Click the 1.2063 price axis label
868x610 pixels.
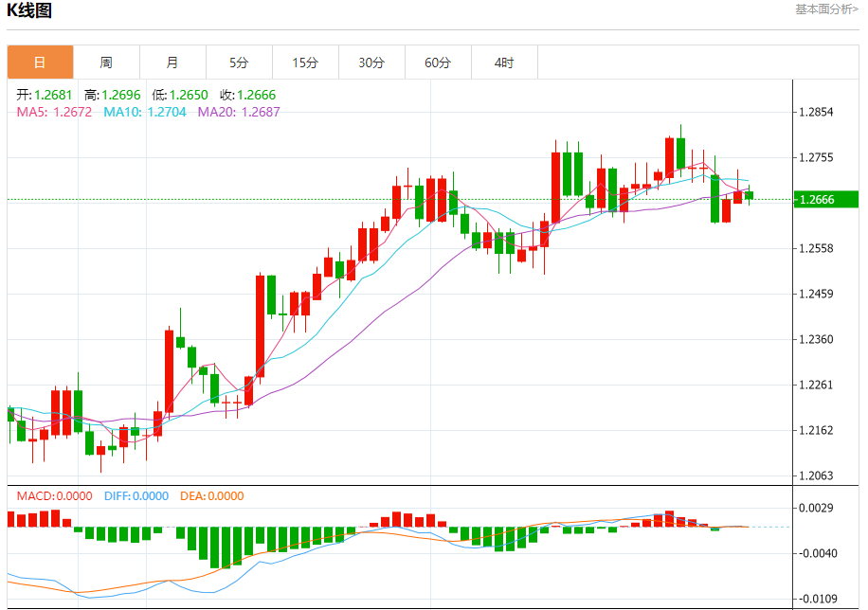pos(816,475)
